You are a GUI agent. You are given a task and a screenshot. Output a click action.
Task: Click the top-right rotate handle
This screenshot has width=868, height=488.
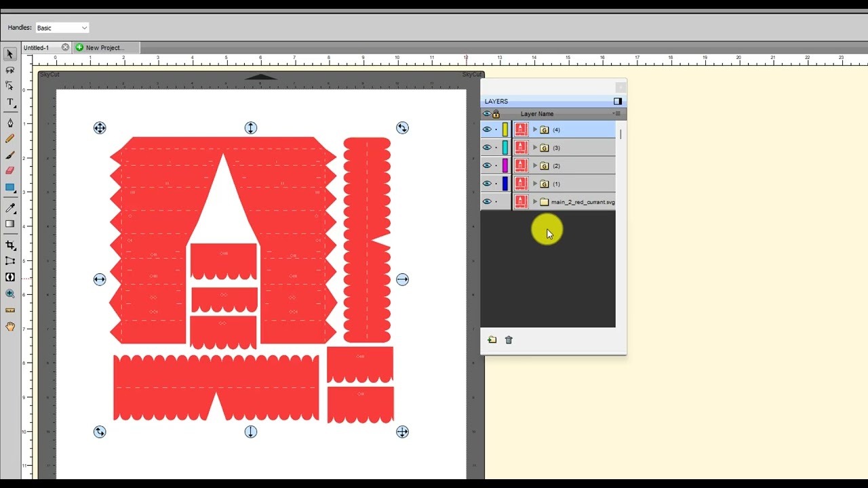coord(402,127)
